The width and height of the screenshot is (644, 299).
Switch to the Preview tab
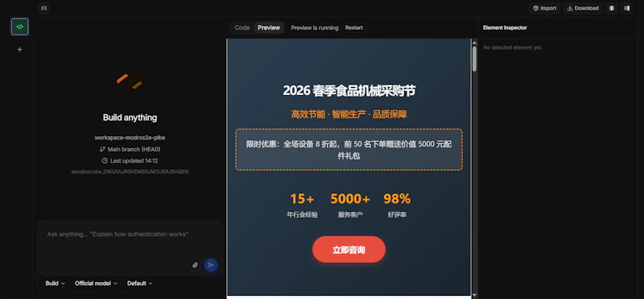[269, 27]
